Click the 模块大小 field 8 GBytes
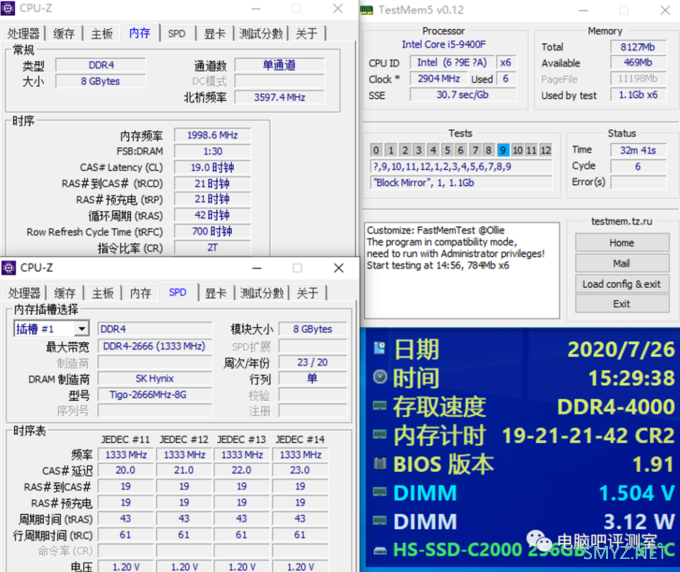 point(313,329)
